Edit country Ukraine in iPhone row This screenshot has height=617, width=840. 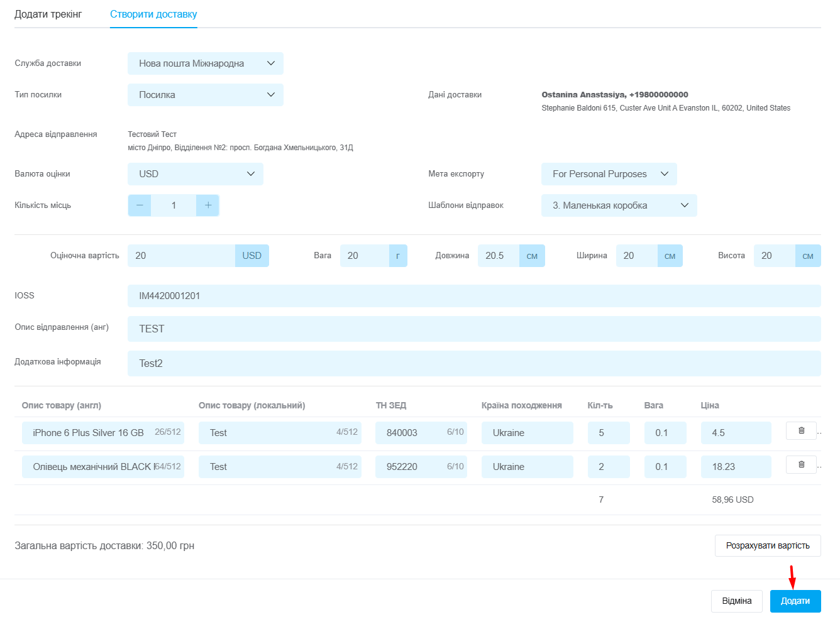tap(528, 433)
